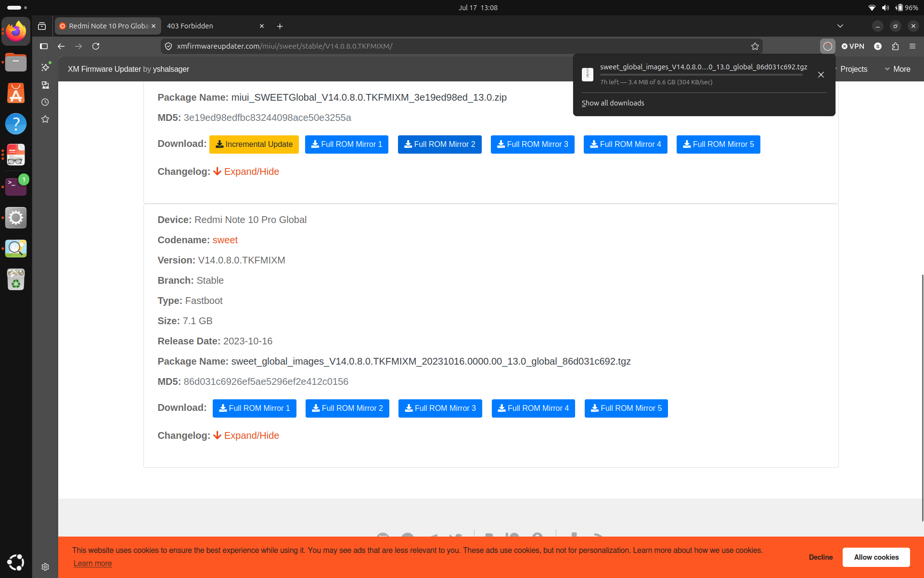
Task: Open the Trash icon in the dock
Action: coord(16,279)
